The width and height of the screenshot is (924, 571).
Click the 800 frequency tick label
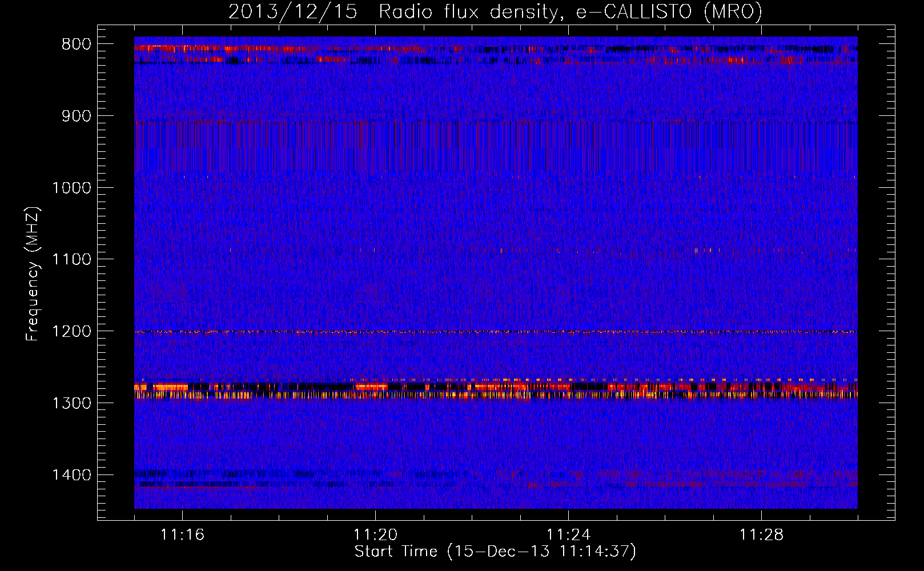tap(77, 45)
